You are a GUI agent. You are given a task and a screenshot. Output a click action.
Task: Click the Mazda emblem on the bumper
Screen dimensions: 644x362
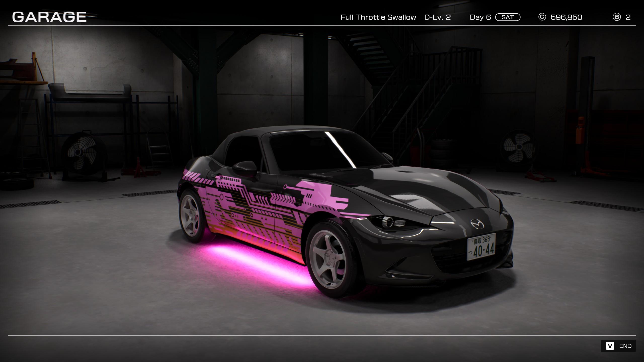[477, 223]
